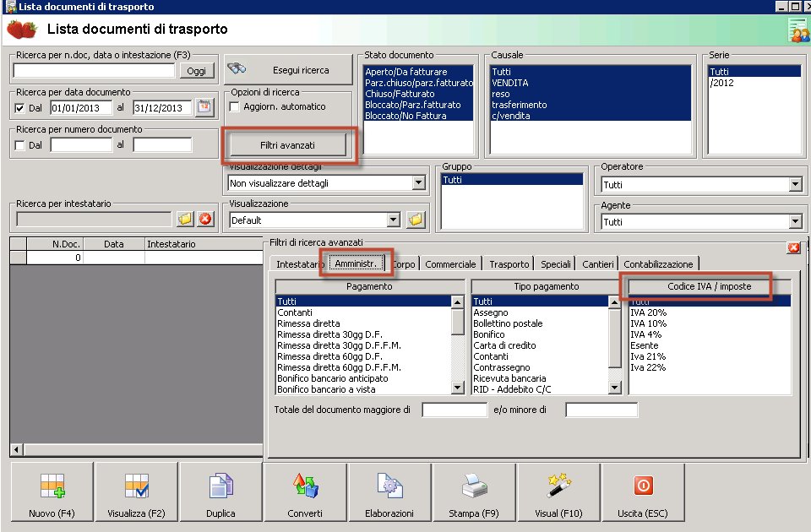Select Iva 22% in Codice IVA list
This screenshot has width=811, height=532.
tap(710, 367)
